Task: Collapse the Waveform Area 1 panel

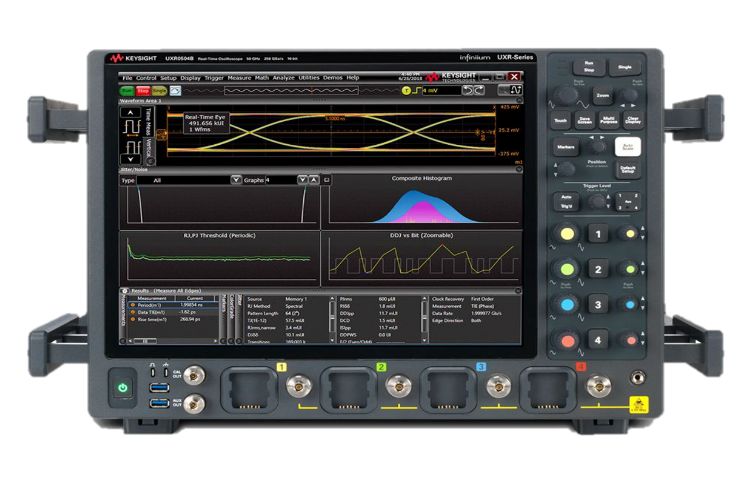Action: tap(519, 100)
